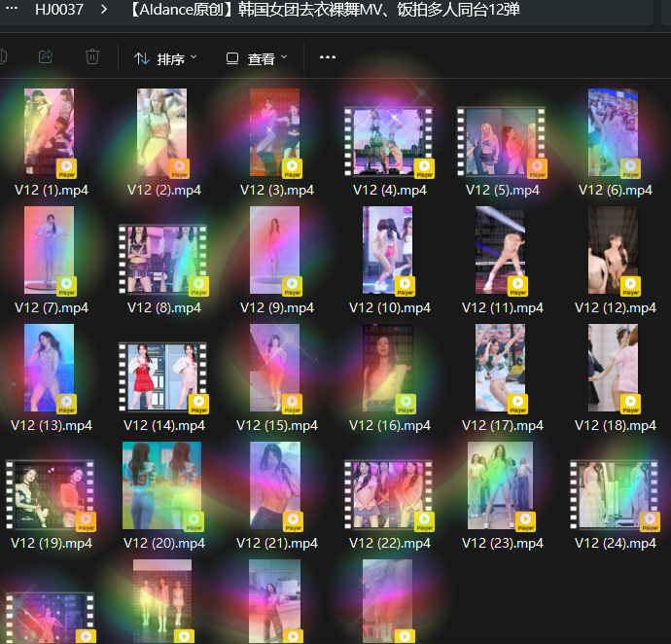
Task: Select the V12 (1).mp4 video icon
Action: (x=50, y=133)
